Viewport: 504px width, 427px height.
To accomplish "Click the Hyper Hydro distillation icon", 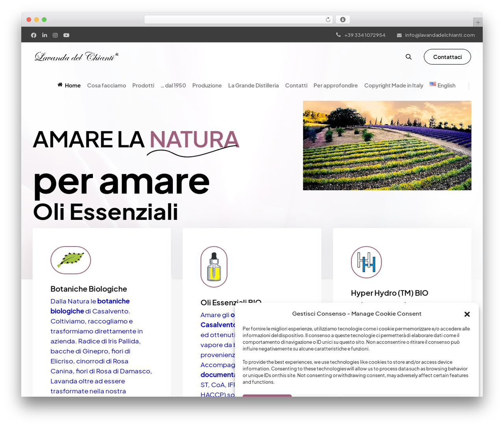I will 366,262.
